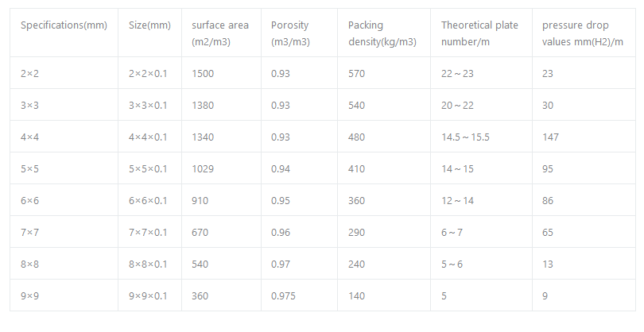Click the 290 packing density cell

(357, 232)
